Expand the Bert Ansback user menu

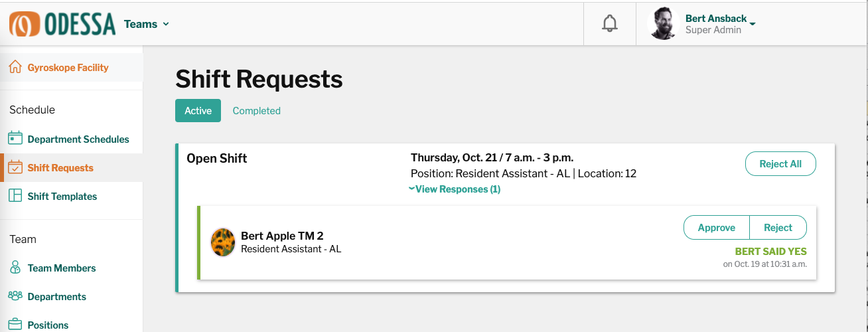(753, 25)
